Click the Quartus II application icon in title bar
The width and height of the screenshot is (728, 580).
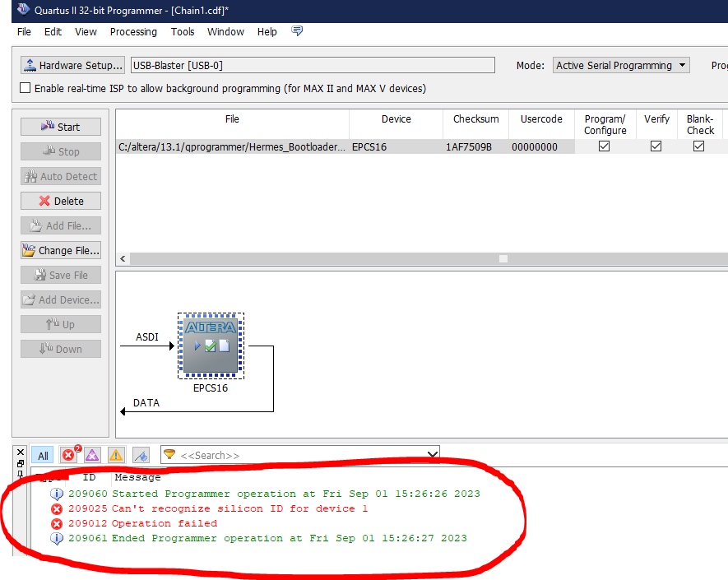(x=23, y=9)
